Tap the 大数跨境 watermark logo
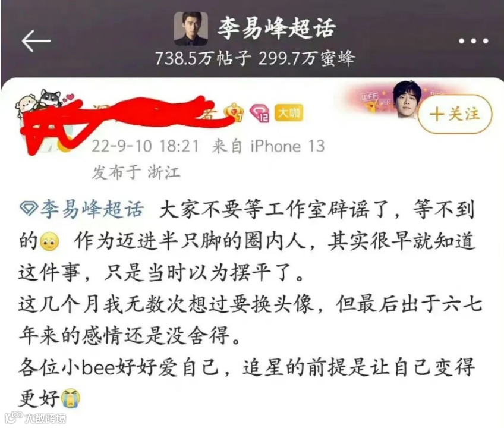 pyautogui.click(x=36, y=418)
